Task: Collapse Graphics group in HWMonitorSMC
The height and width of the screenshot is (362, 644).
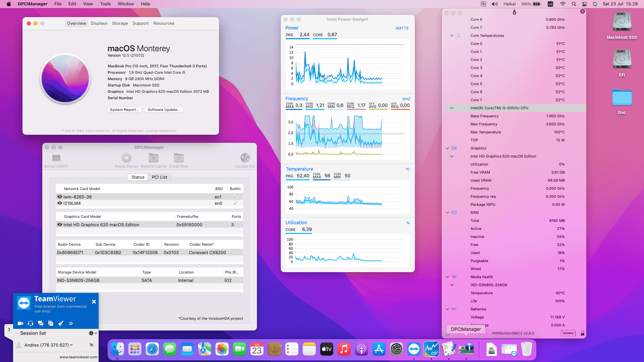Action: point(447,148)
